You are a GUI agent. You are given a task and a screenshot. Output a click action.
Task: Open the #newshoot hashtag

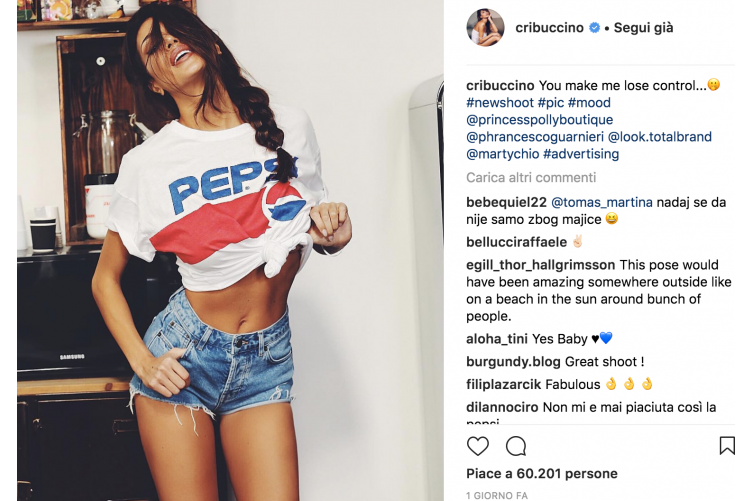click(x=500, y=103)
